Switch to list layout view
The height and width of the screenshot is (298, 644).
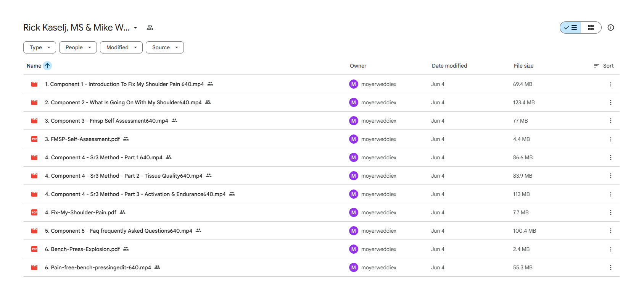click(570, 28)
